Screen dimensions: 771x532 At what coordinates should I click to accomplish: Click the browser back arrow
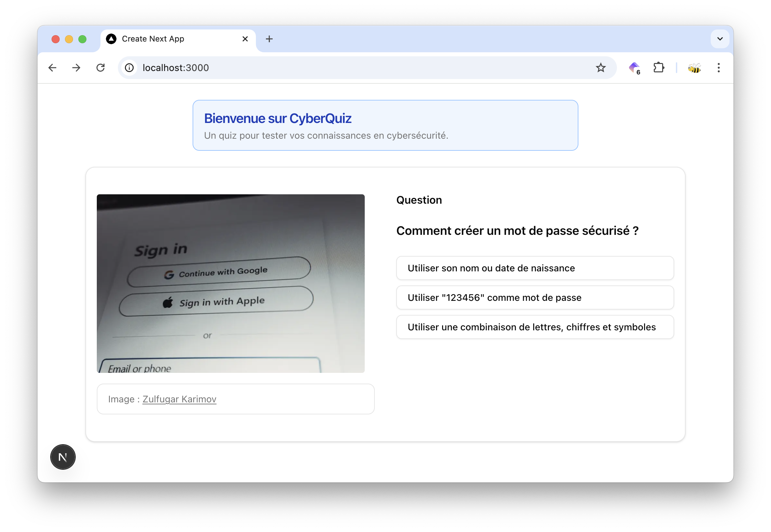tap(52, 68)
